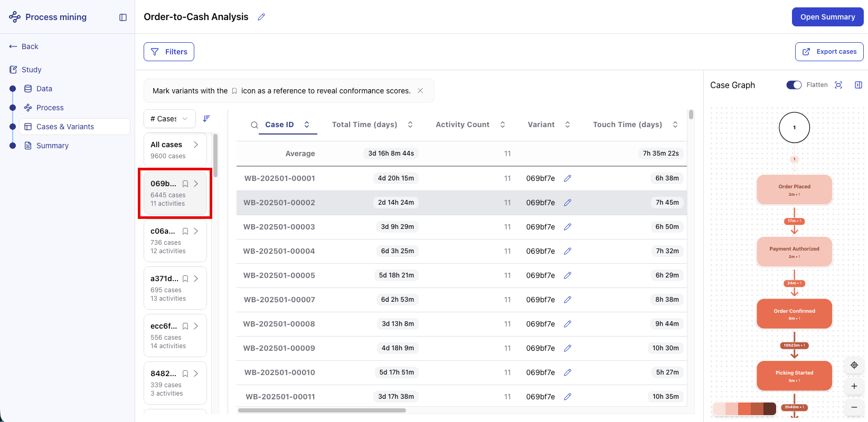This screenshot has height=422, width=868.
Task: Click the Open Summary button
Action: point(827,17)
